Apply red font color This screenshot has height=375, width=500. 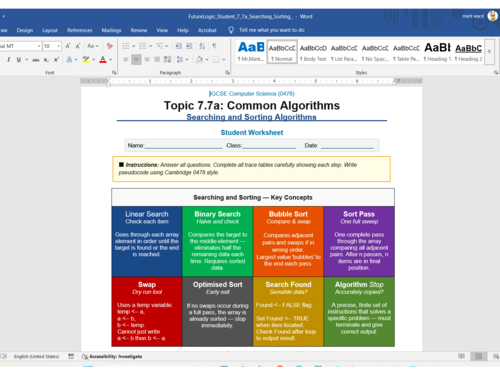103,60
